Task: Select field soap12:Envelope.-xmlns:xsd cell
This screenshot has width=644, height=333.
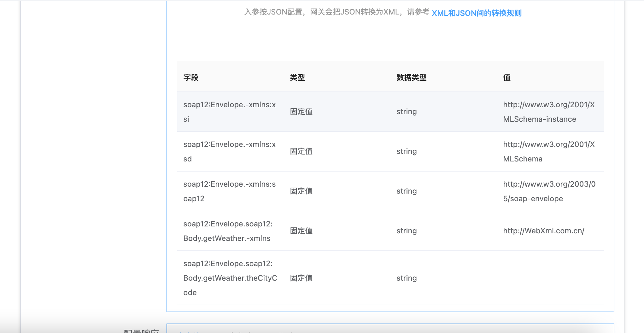Action: coord(230,151)
